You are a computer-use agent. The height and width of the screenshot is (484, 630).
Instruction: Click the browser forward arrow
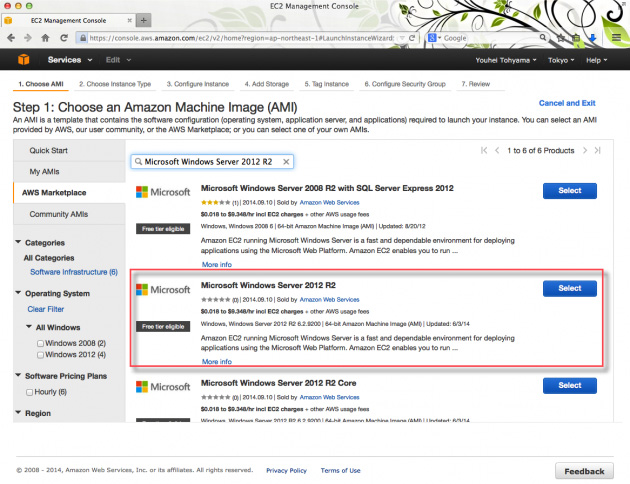(x=28, y=38)
